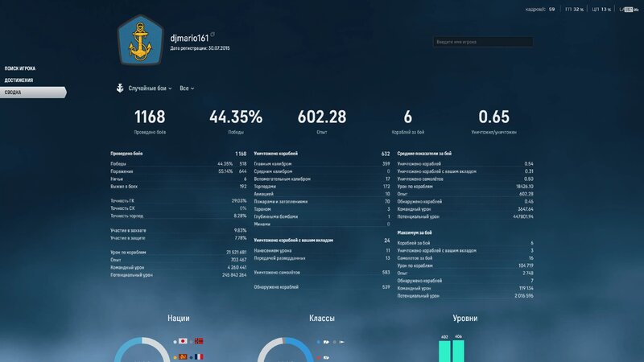
Task: Click the Участие в захвате row
Action: coord(178,231)
